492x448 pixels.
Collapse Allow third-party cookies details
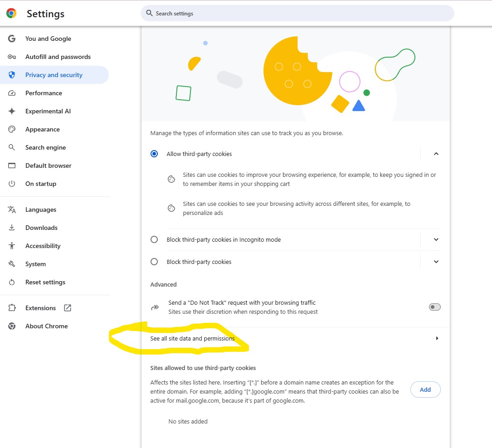click(436, 154)
